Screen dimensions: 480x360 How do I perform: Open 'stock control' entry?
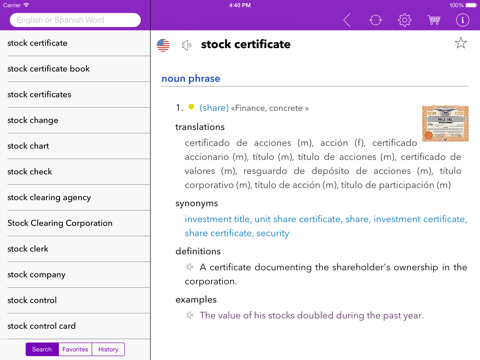pos(75,300)
